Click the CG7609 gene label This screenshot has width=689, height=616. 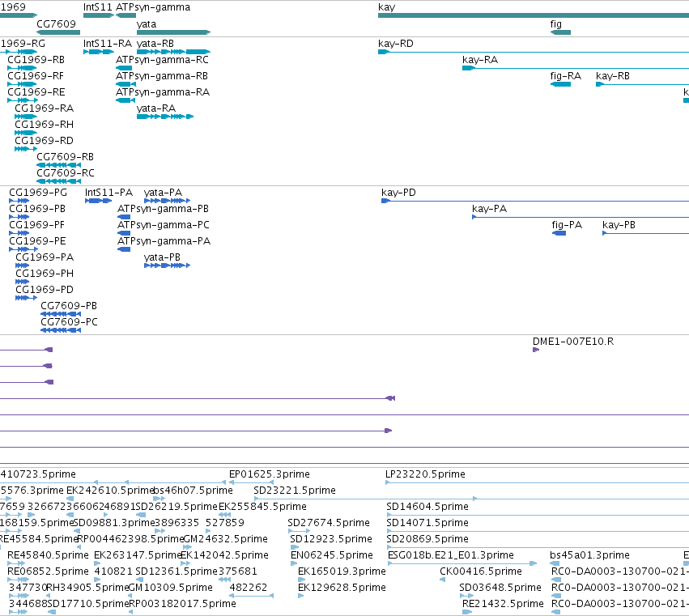pyautogui.click(x=56, y=23)
